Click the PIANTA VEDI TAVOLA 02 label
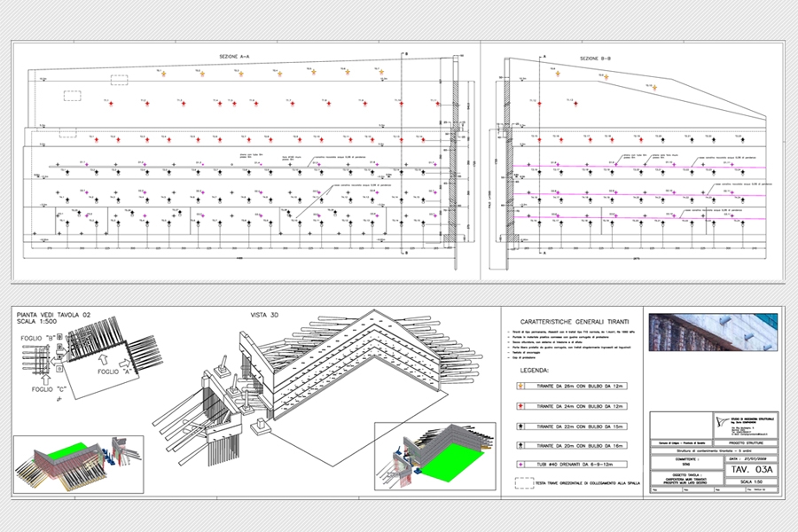The width and height of the screenshot is (798, 532). [51, 314]
